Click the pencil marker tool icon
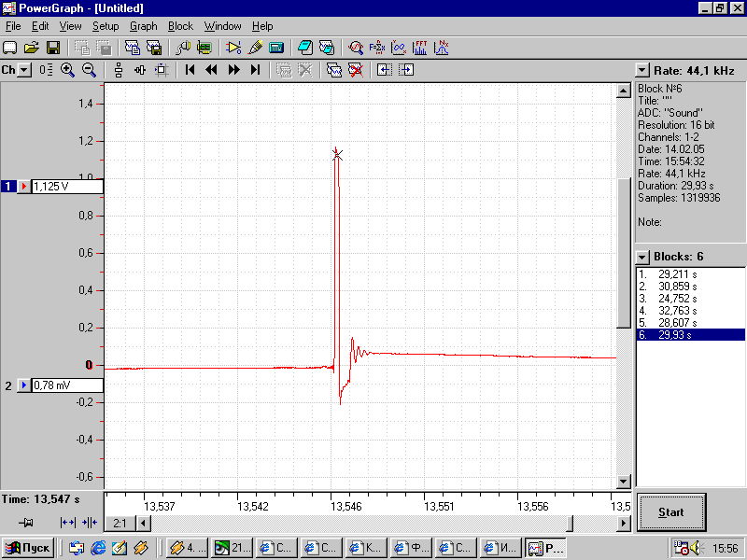The height and width of the screenshot is (560, 747). [x=255, y=48]
